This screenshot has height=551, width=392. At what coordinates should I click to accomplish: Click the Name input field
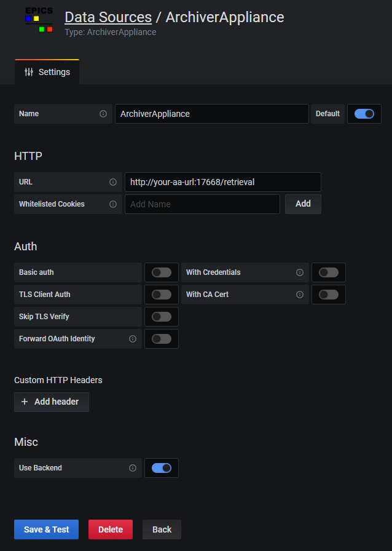point(212,114)
